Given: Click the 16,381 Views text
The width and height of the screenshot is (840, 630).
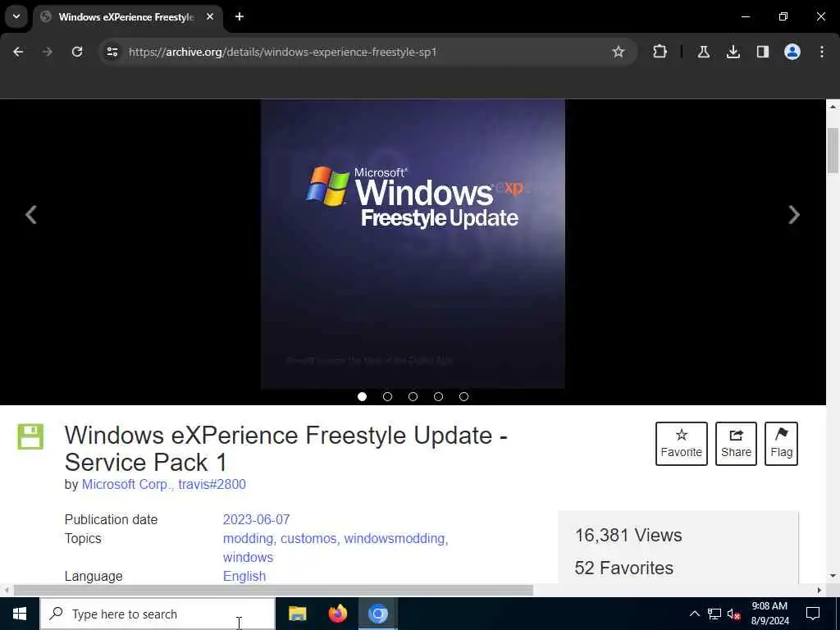Looking at the screenshot, I should [628, 535].
